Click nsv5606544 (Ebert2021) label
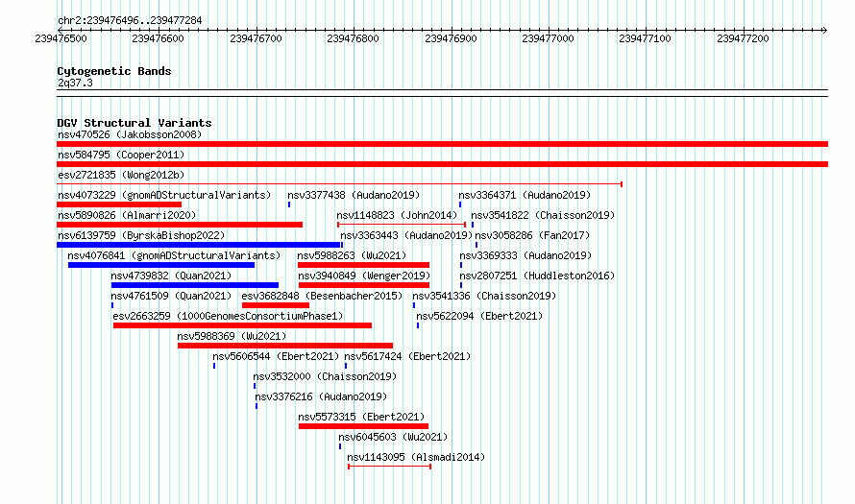 [x=276, y=356]
